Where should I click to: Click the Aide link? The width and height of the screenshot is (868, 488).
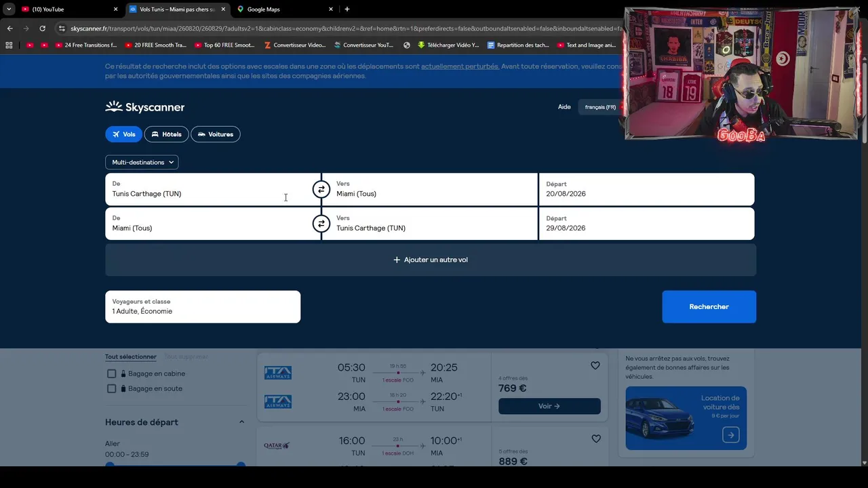tap(564, 107)
